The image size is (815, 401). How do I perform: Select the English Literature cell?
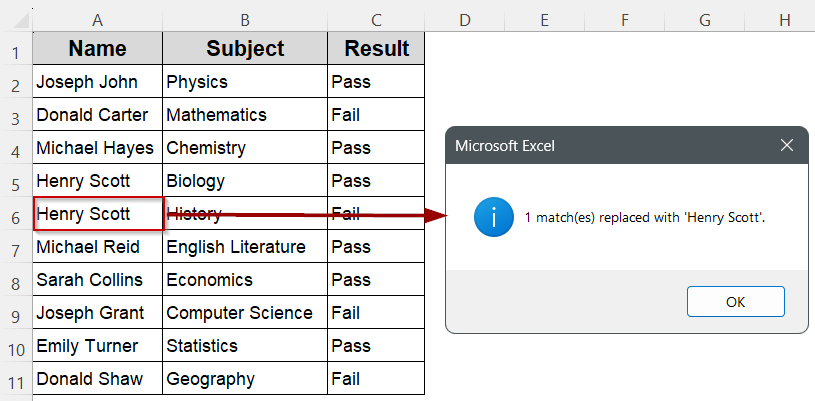click(x=245, y=247)
